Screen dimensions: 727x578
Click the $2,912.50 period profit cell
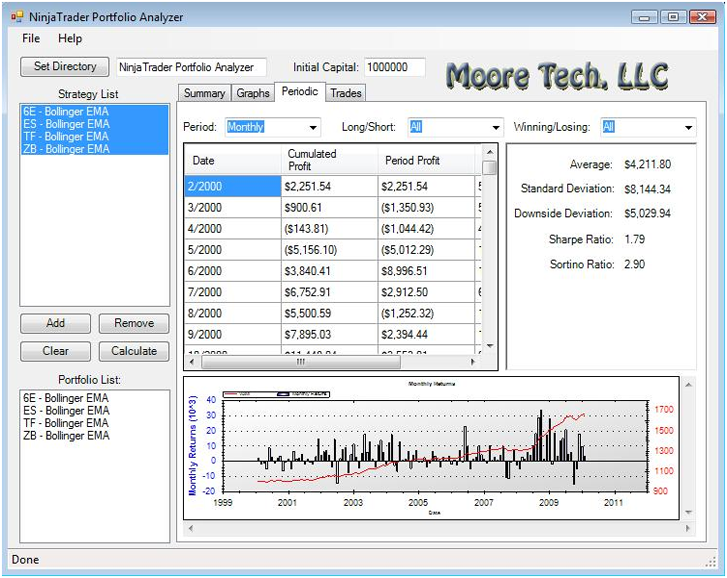click(x=427, y=292)
